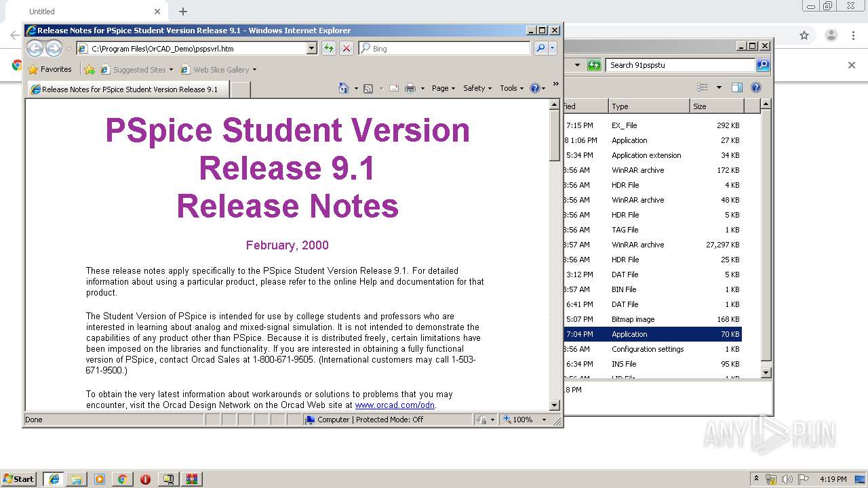The image size is (868, 488).
Task: Print the page with the printer icon
Action: pyautogui.click(x=410, y=88)
